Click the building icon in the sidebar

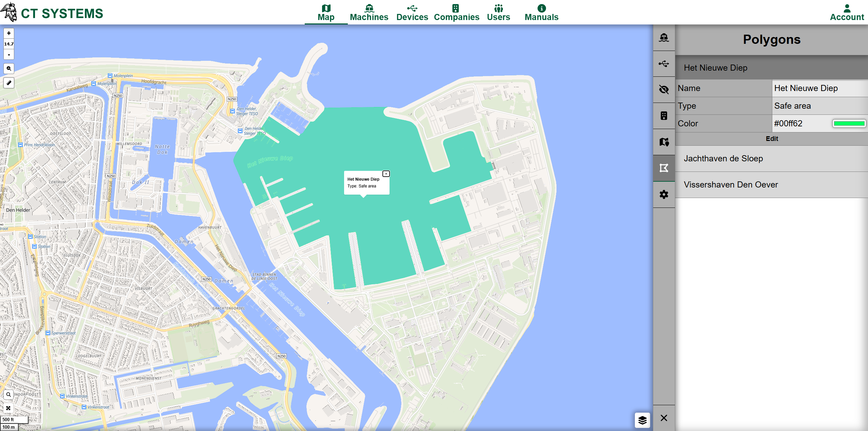[664, 115]
